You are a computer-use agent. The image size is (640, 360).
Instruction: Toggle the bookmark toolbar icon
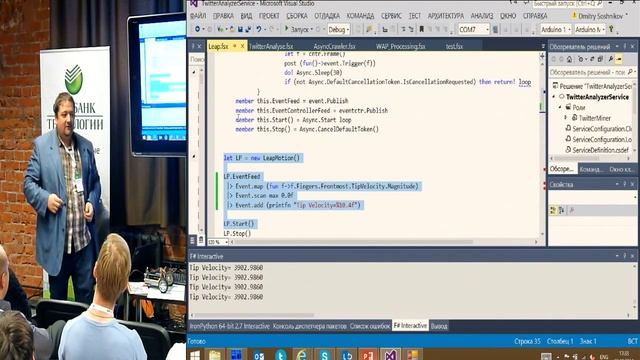421,29
